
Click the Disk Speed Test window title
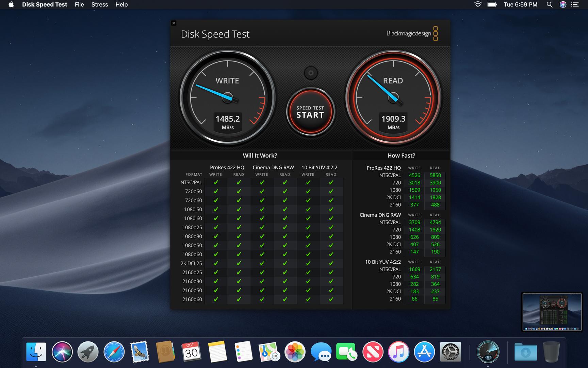[x=215, y=34]
